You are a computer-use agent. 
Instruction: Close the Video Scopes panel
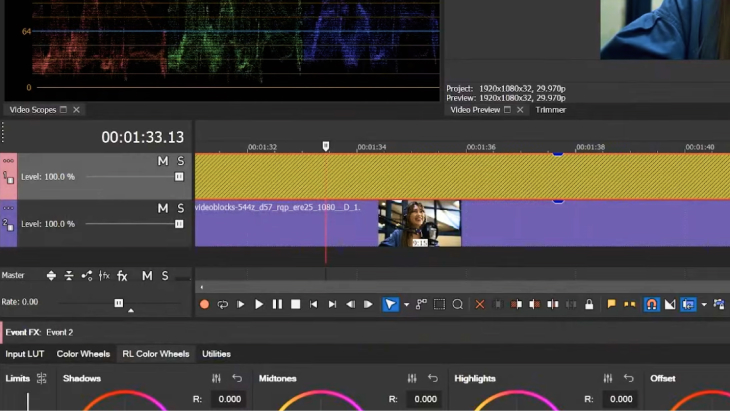tap(76, 110)
